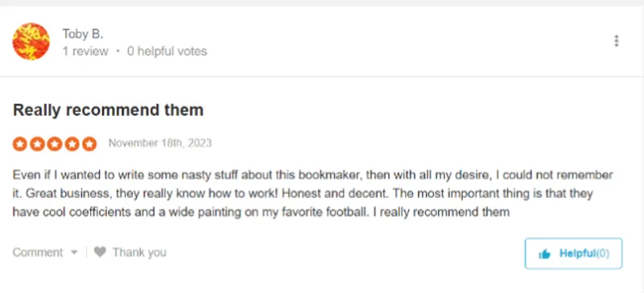The image size is (644, 293).
Task: Click the review paragraph about the bookmaker
Action: [x=312, y=193]
